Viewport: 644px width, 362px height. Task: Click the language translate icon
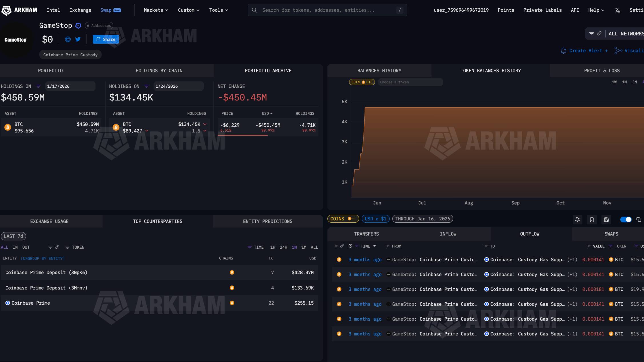pyautogui.click(x=617, y=11)
